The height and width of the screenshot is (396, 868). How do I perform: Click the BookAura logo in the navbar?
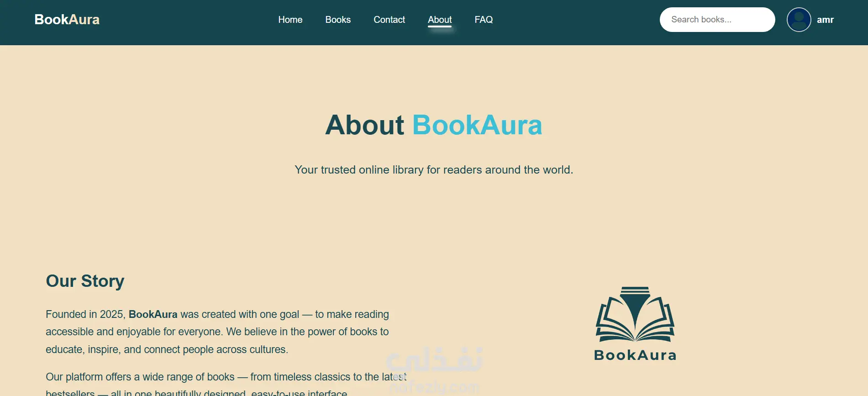(x=67, y=20)
